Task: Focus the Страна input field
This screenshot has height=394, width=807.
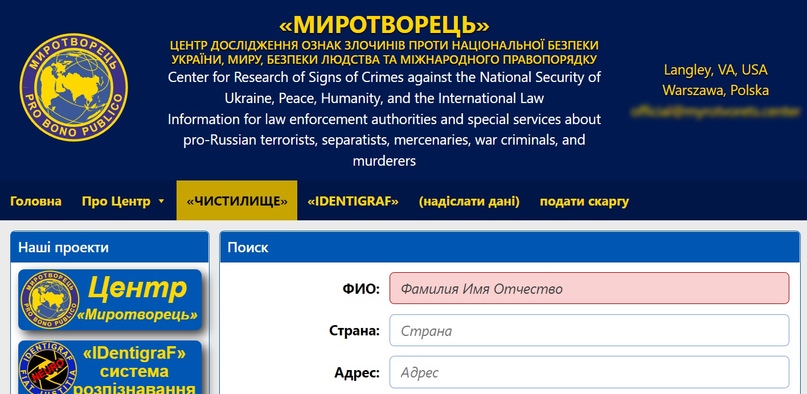Action: coord(589,330)
